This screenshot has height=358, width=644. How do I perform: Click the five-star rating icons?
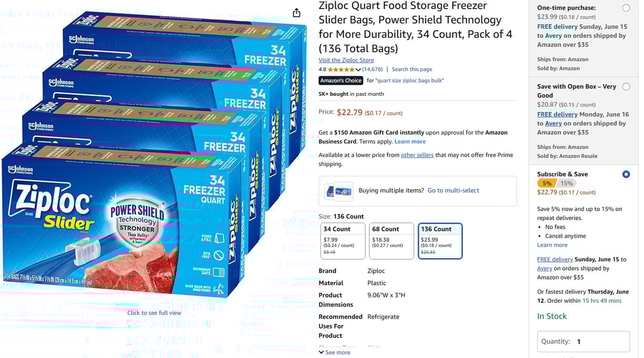pos(341,69)
